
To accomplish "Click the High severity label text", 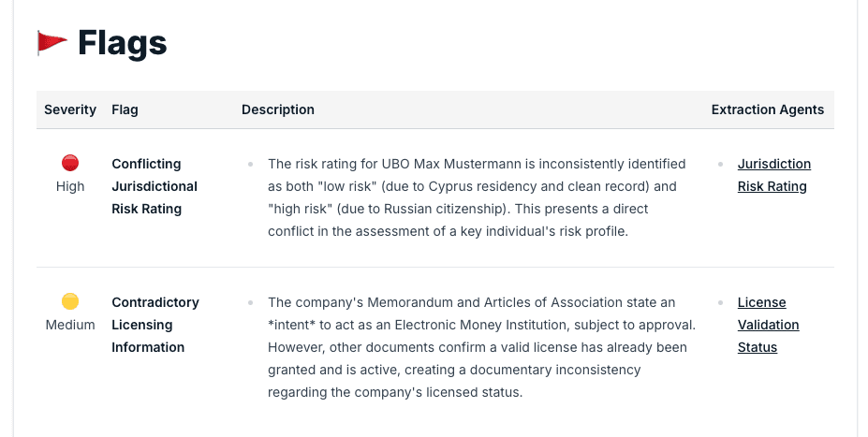I will [70, 186].
